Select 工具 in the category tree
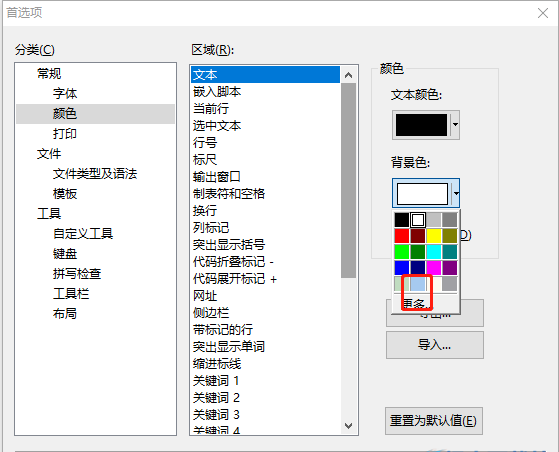 pos(49,214)
